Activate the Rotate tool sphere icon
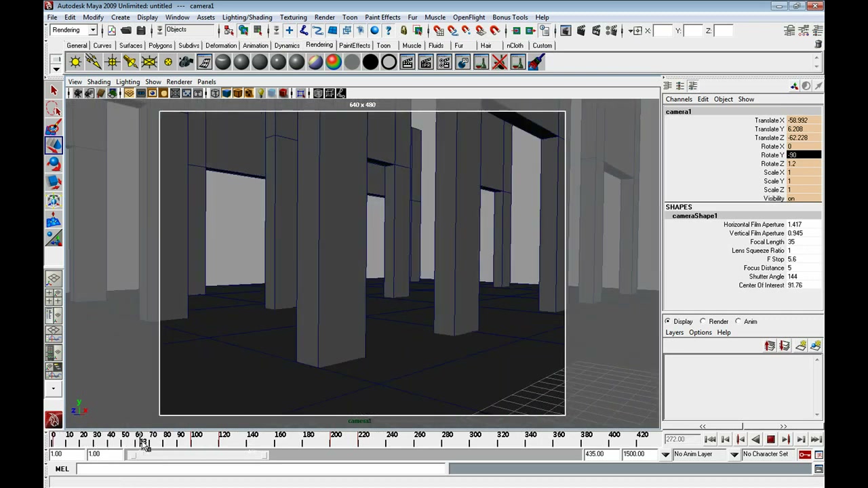 (x=54, y=163)
